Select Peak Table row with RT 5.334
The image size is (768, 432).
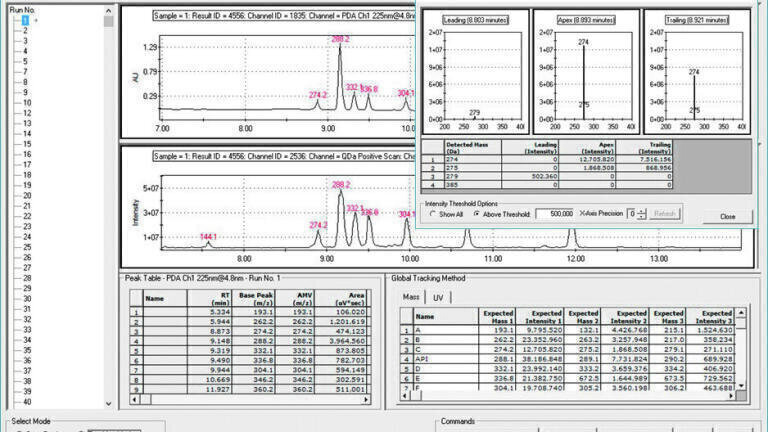click(248, 312)
